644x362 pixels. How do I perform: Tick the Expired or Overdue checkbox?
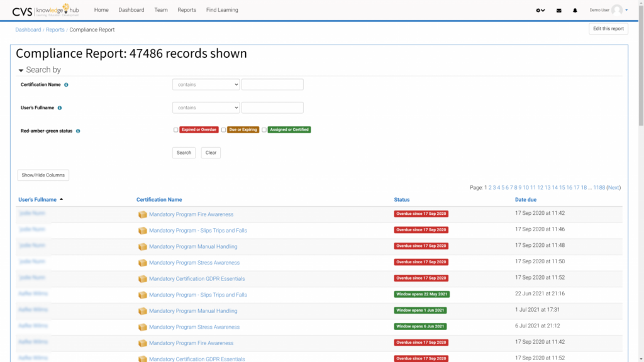point(176,130)
